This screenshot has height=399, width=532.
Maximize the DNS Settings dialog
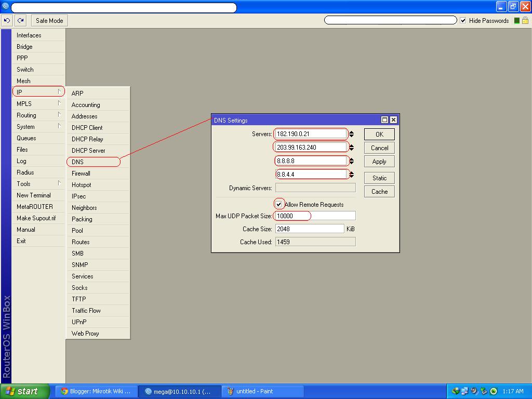point(384,120)
